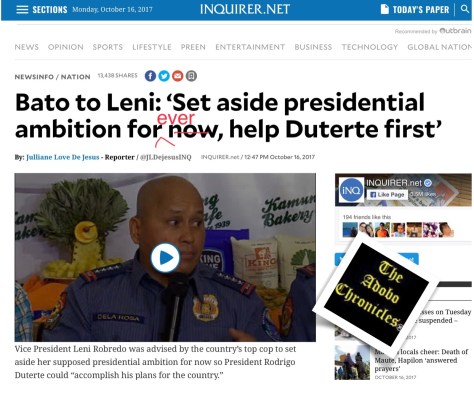
Task: Share article via Facebook icon
Action: pyautogui.click(x=150, y=76)
